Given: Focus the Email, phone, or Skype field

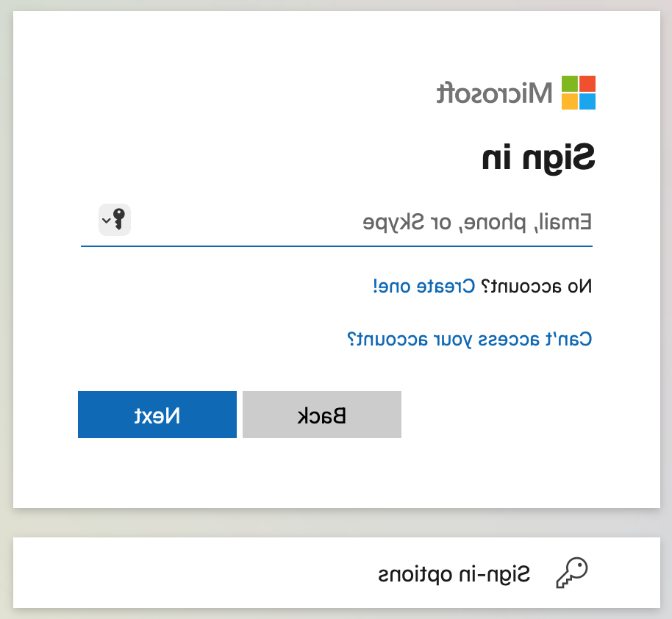Looking at the screenshot, I should [337, 223].
